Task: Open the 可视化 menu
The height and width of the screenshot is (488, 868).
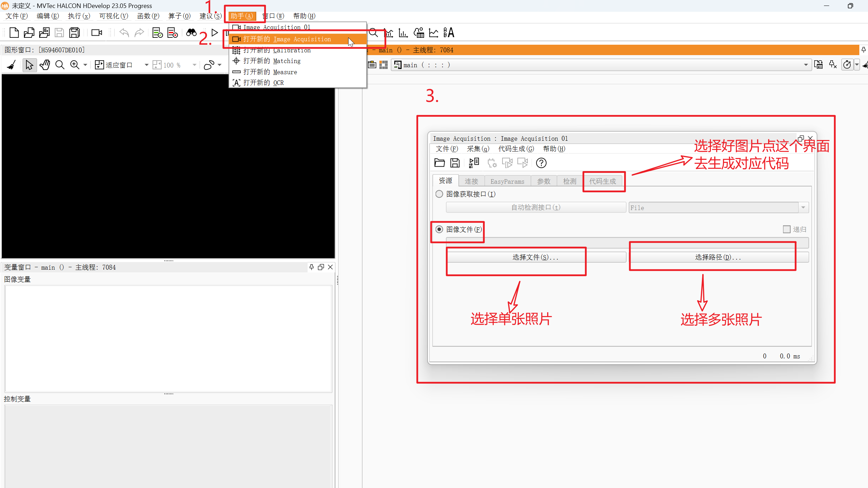Action: coord(113,16)
